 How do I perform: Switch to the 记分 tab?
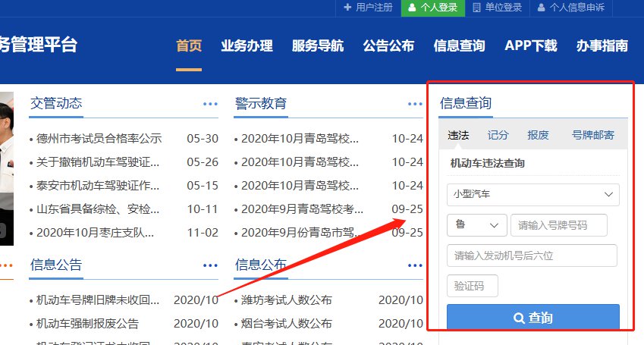click(x=498, y=135)
